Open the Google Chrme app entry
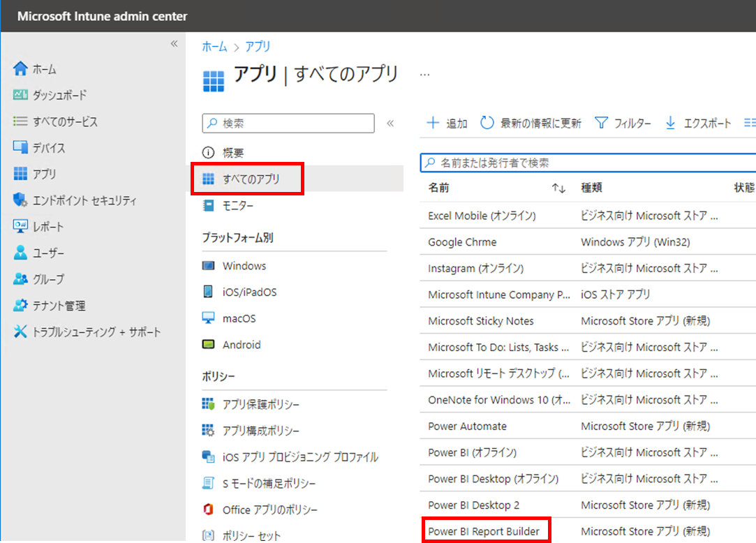 pos(462,242)
